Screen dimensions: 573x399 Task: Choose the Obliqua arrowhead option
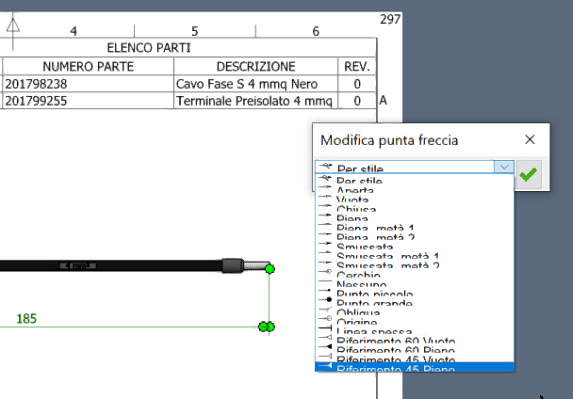click(x=414, y=312)
